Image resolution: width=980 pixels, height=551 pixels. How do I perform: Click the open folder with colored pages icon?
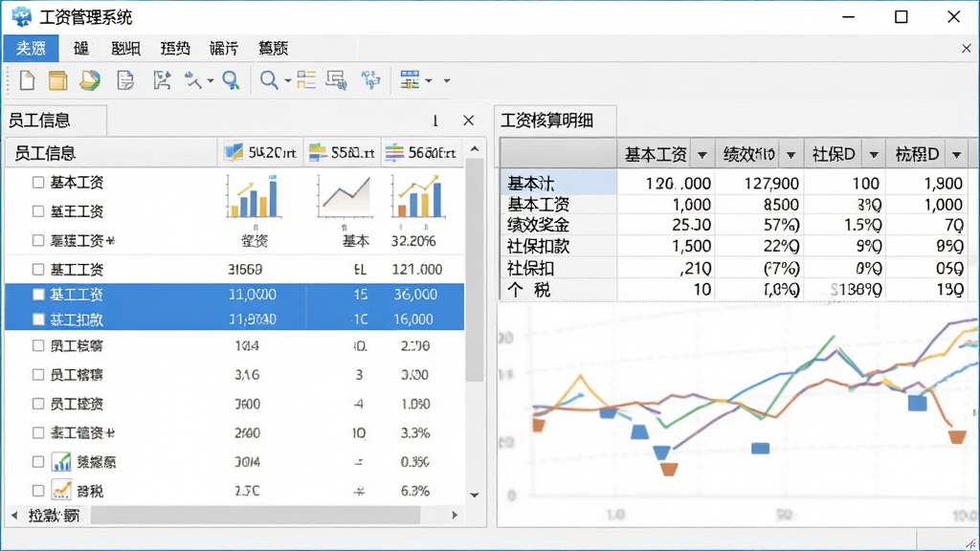pos(90,80)
